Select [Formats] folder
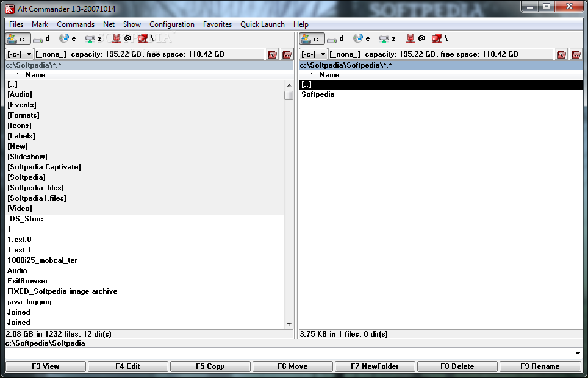588x378 pixels. coord(145,115)
